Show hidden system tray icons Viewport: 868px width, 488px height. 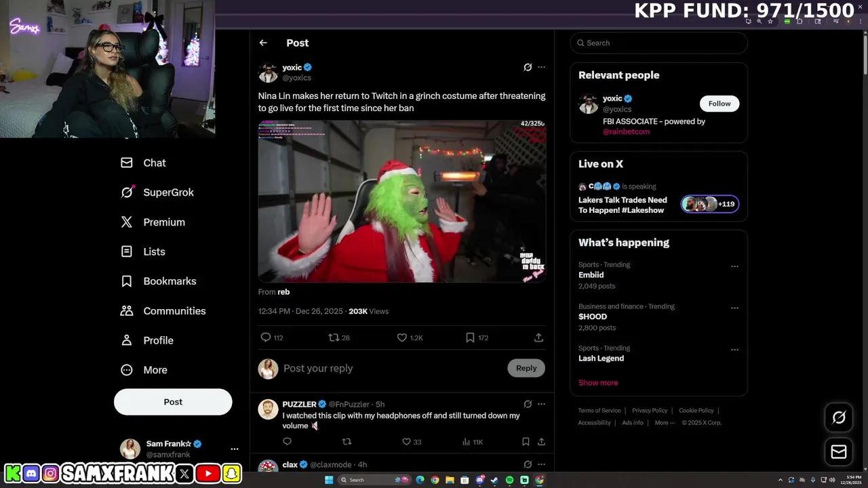(x=780, y=480)
